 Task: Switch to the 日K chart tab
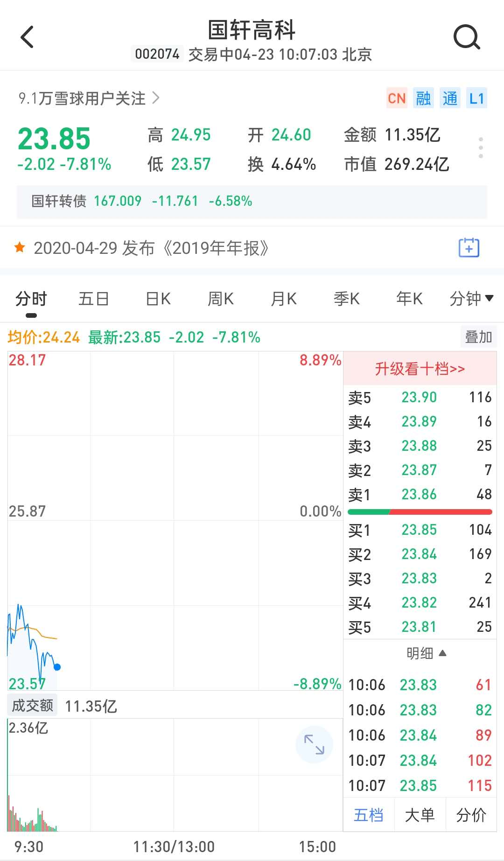tap(158, 299)
